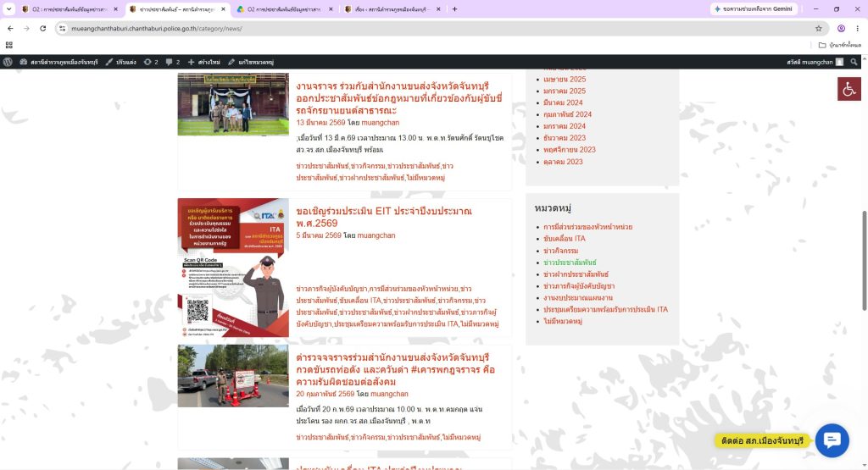Open the admin bar search magnifier
Screen dimensions: 868x470
(854, 62)
